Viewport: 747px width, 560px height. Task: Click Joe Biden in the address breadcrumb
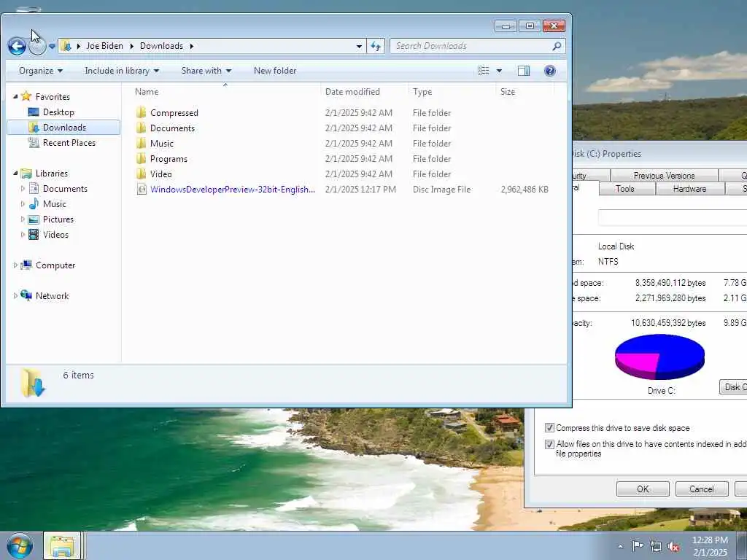[x=104, y=46]
